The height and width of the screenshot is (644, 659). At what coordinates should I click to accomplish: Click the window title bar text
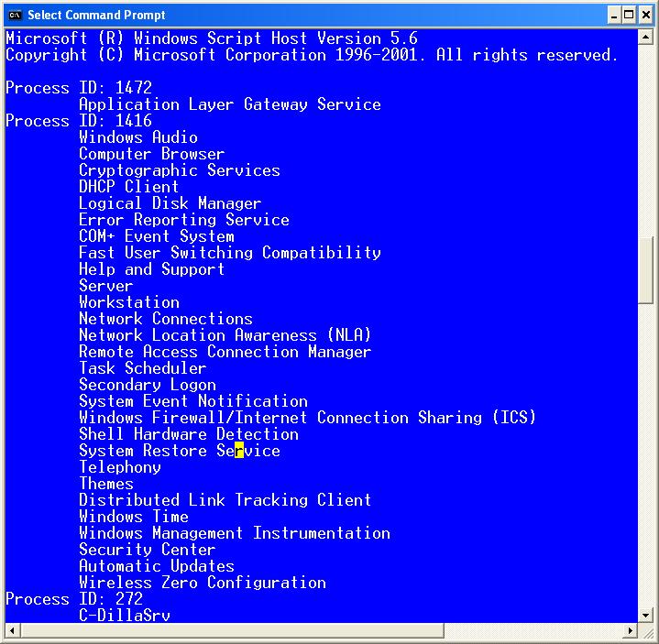tap(96, 16)
